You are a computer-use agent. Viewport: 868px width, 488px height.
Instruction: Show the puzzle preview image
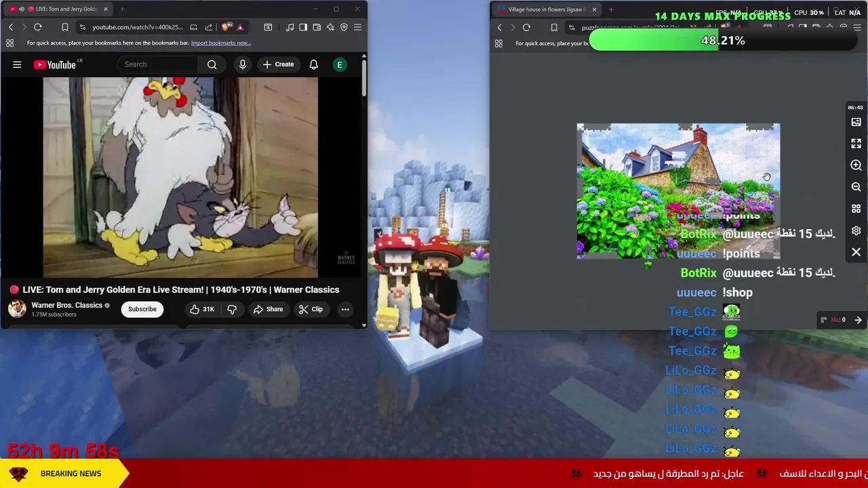pos(856,122)
